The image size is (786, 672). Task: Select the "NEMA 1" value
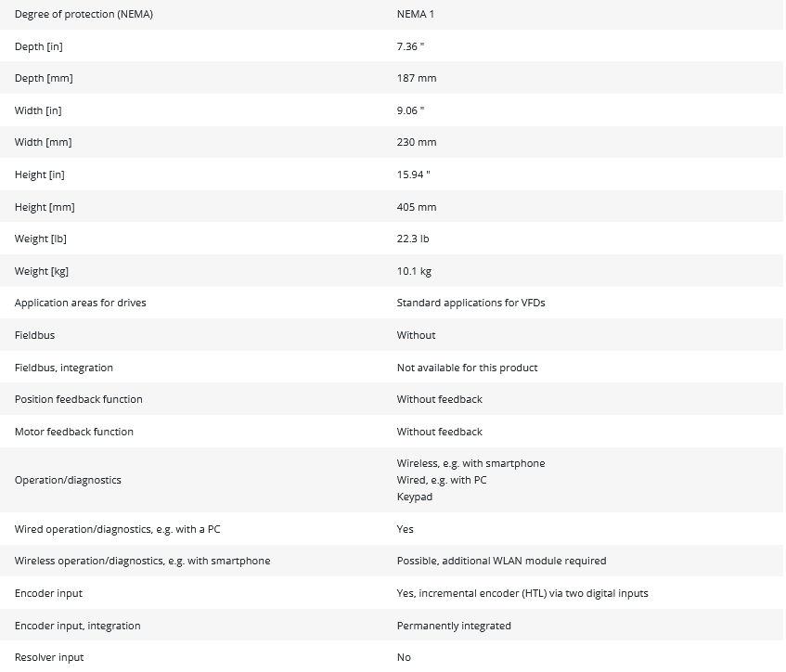coord(416,14)
